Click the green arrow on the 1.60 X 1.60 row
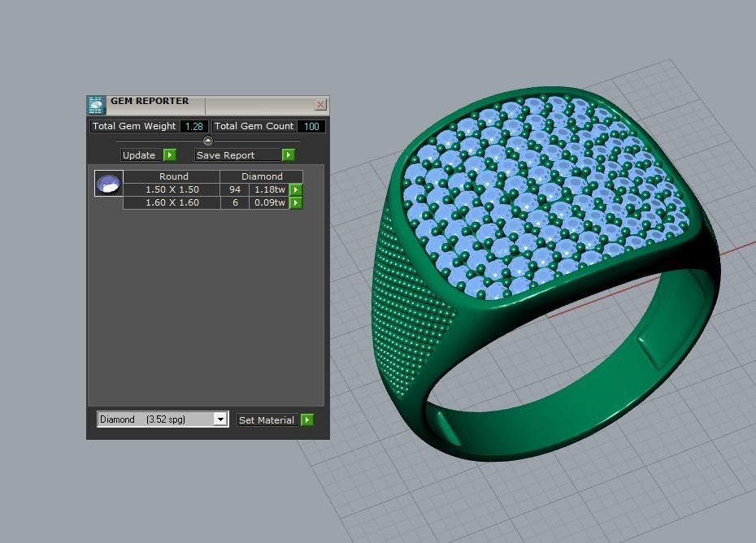This screenshot has height=543, width=756. click(x=296, y=202)
